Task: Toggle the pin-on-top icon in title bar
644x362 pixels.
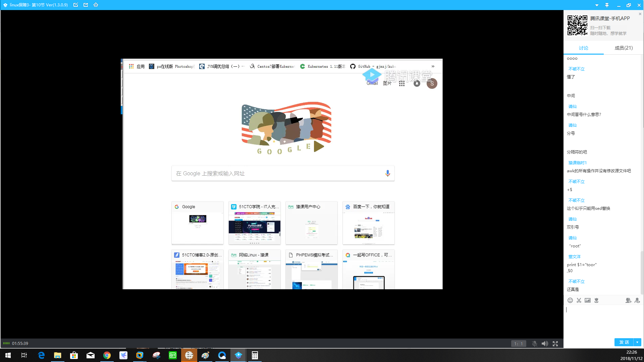Action: point(607,5)
